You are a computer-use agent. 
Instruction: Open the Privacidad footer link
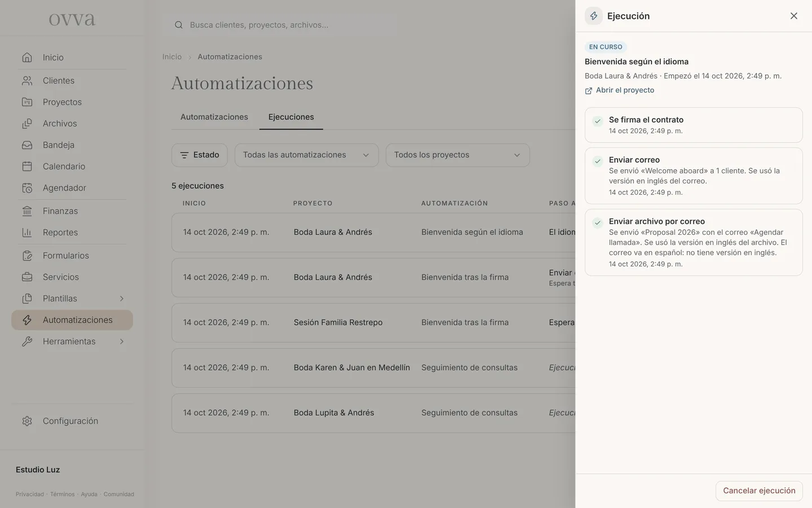30,494
